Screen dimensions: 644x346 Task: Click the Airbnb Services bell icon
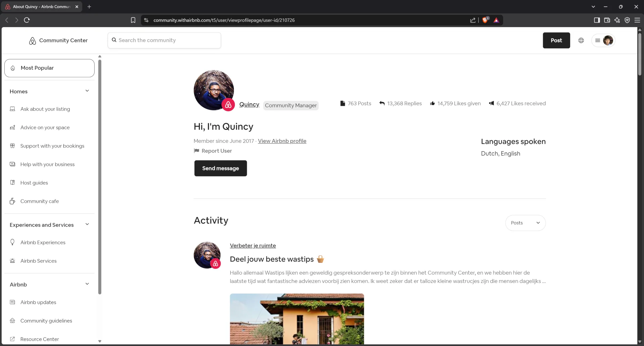click(x=12, y=261)
